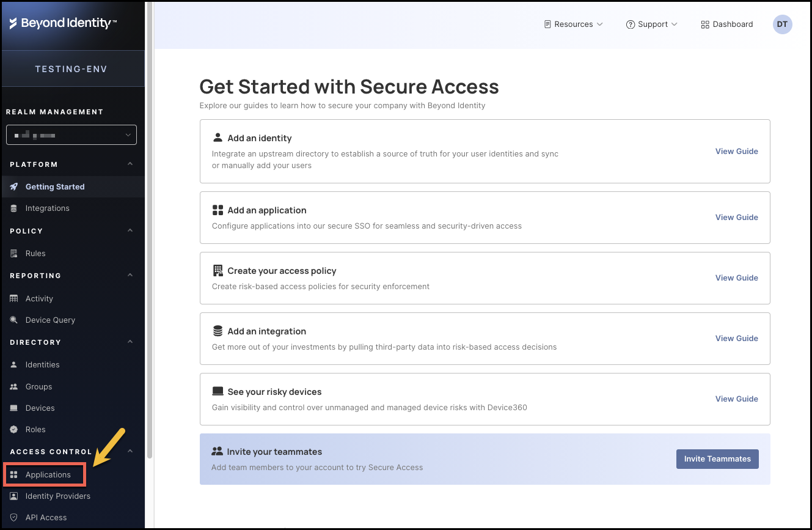Image resolution: width=812 pixels, height=530 pixels.
Task: View guide for Add an identity
Action: pyautogui.click(x=736, y=151)
